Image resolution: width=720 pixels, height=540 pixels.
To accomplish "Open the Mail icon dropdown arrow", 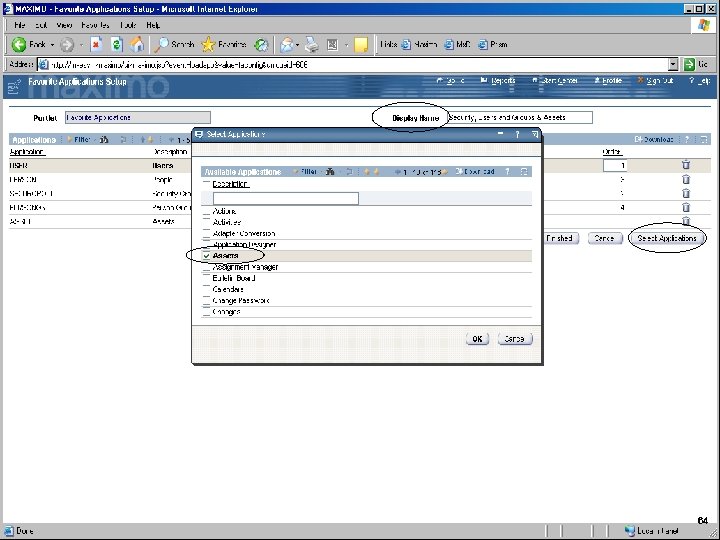I will pyautogui.click(x=298, y=45).
